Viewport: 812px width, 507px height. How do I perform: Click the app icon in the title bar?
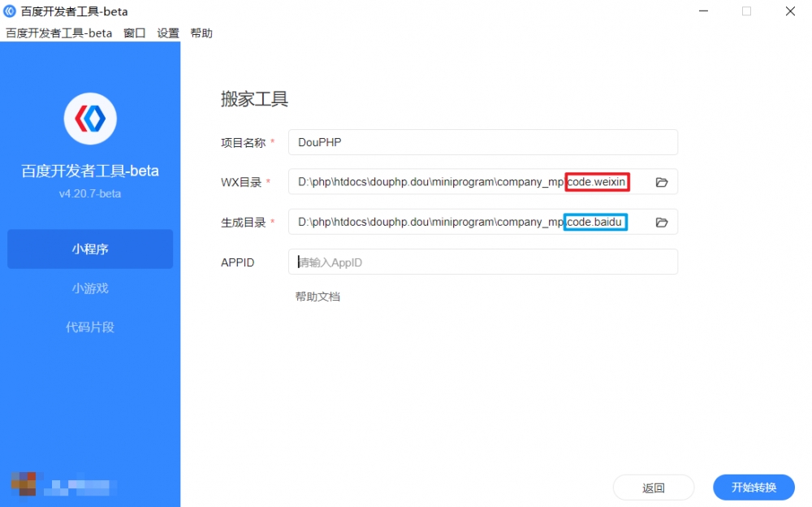[x=10, y=11]
